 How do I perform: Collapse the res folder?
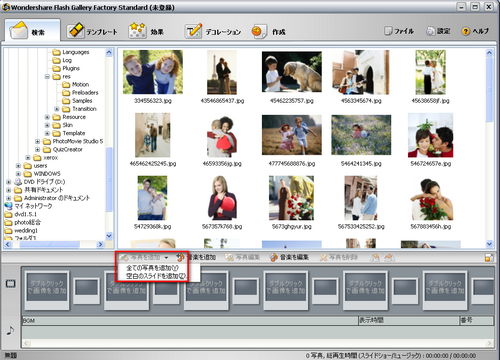click(x=47, y=76)
